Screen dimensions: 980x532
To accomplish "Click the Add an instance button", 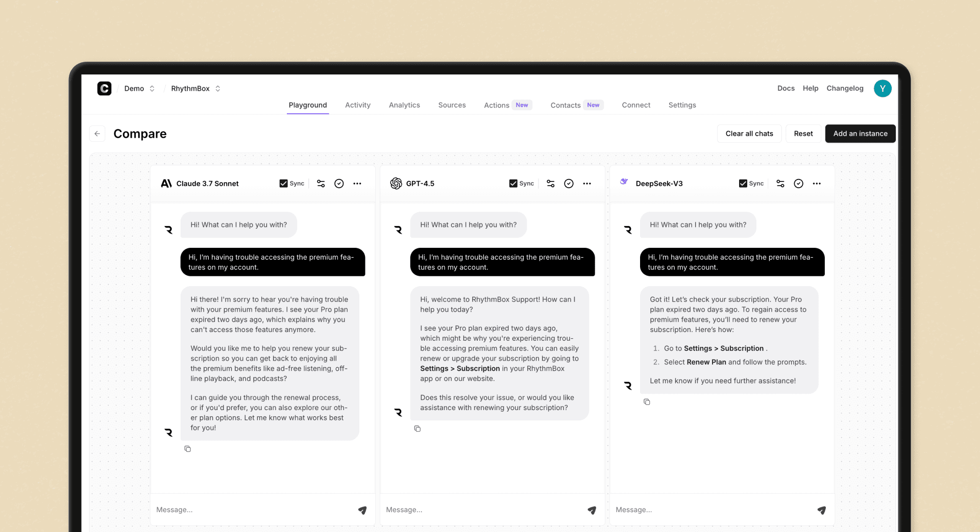I will pos(860,134).
